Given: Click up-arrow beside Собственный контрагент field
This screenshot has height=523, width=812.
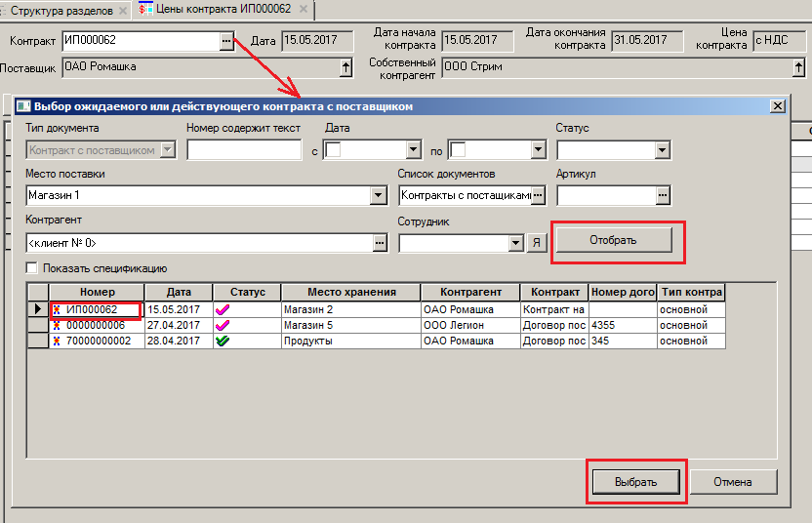Looking at the screenshot, I should click(x=798, y=67).
